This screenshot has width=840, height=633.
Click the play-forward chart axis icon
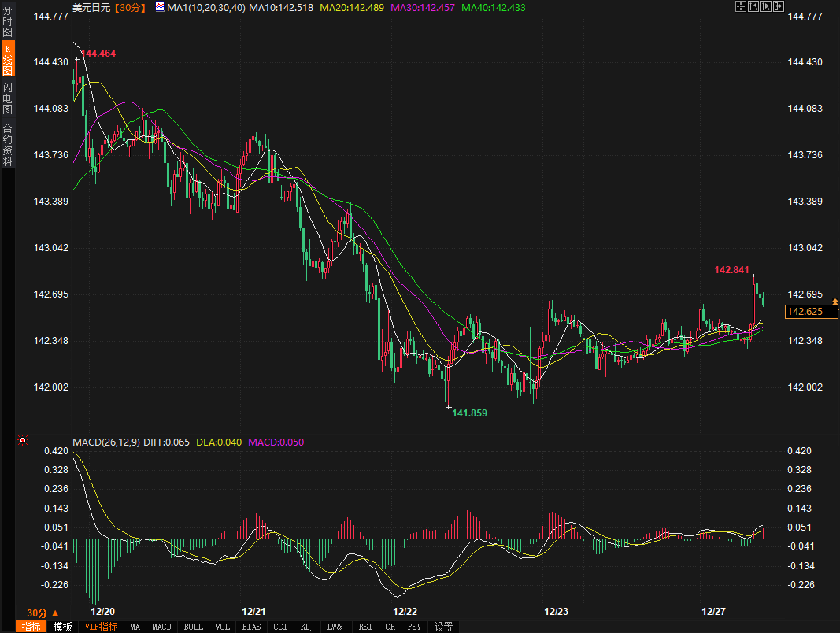tap(766, 6)
